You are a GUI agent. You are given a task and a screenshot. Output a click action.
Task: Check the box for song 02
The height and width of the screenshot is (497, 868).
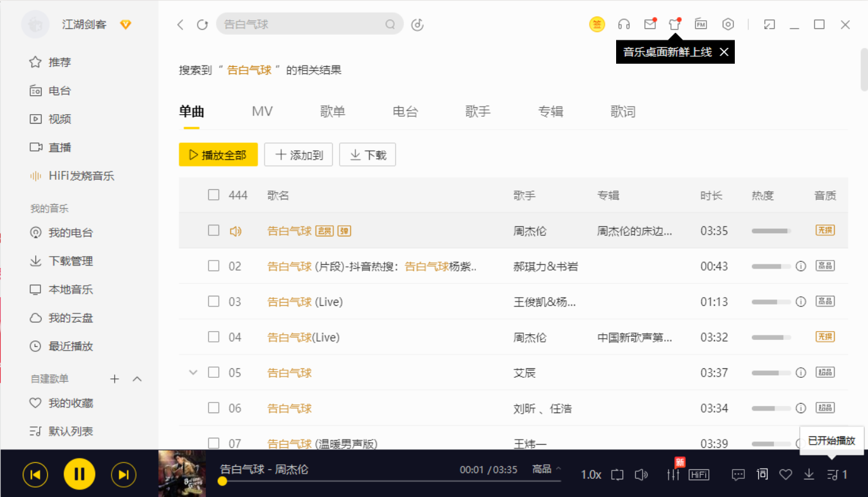click(x=213, y=266)
